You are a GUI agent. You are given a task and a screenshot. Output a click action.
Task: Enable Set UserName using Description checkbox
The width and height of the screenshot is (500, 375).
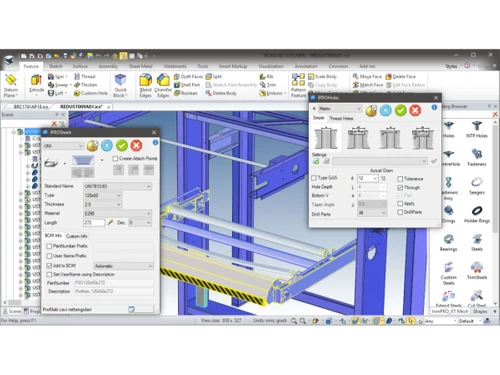point(49,274)
